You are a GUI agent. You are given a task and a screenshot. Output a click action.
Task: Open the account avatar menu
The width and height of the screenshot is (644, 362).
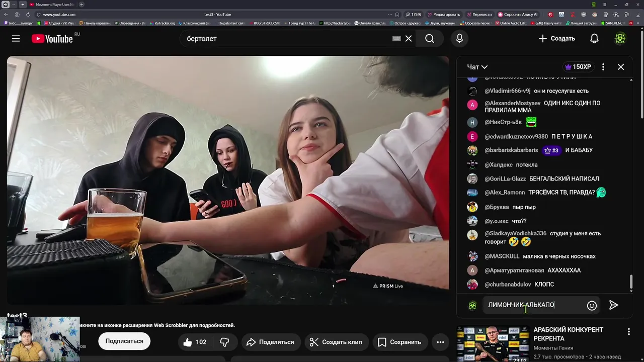620,39
